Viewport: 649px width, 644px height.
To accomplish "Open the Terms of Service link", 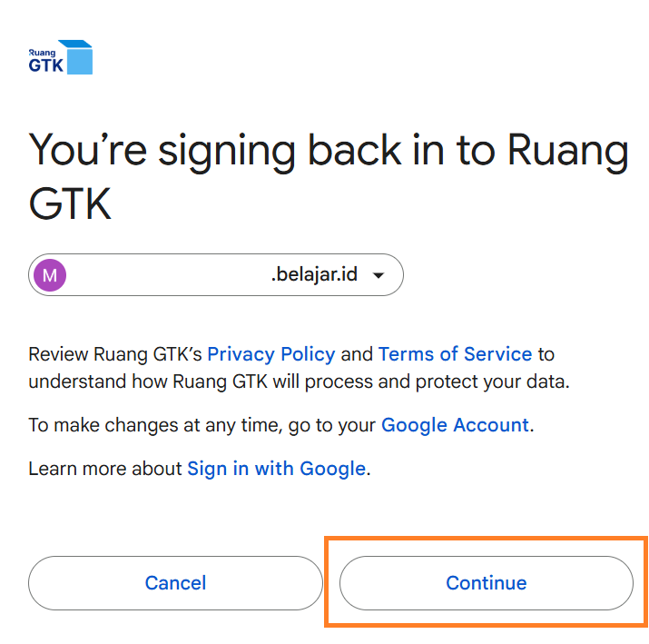I will pyautogui.click(x=455, y=354).
